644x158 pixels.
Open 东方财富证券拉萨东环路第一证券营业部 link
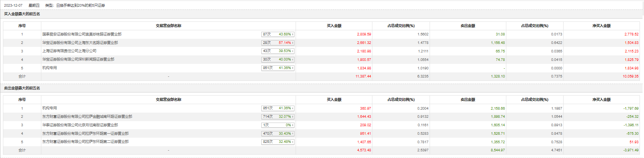(85, 134)
